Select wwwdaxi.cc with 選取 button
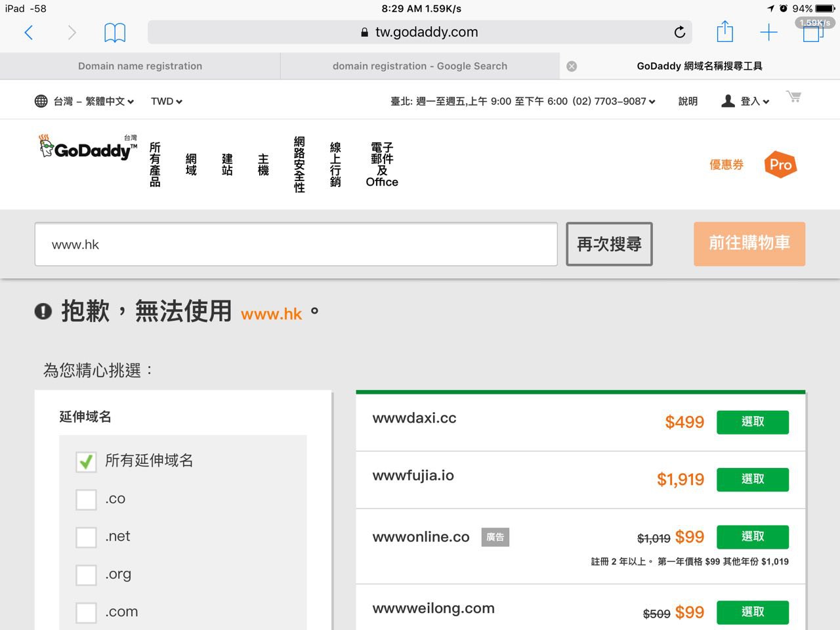This screenshot has width=840, height=630. [753, 422]
